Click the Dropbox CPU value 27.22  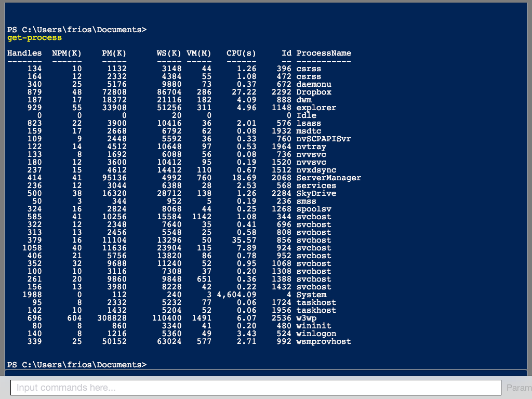coord(244,92)
